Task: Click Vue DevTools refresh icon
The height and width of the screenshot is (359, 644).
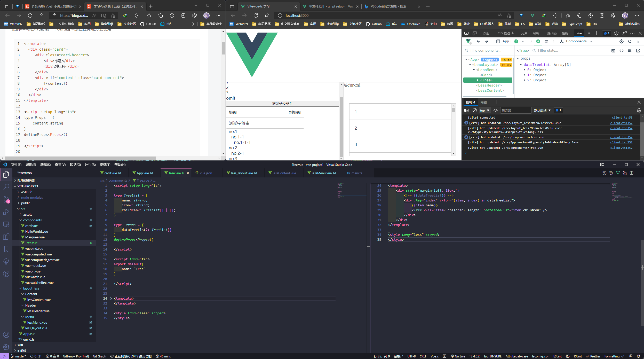Action: (630, 41)
